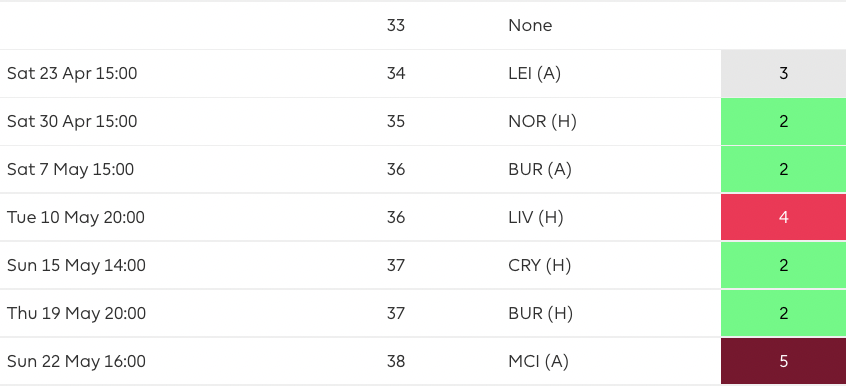Click gameweek 38 number
Screen dimensions: 846x386
[396, 362]
